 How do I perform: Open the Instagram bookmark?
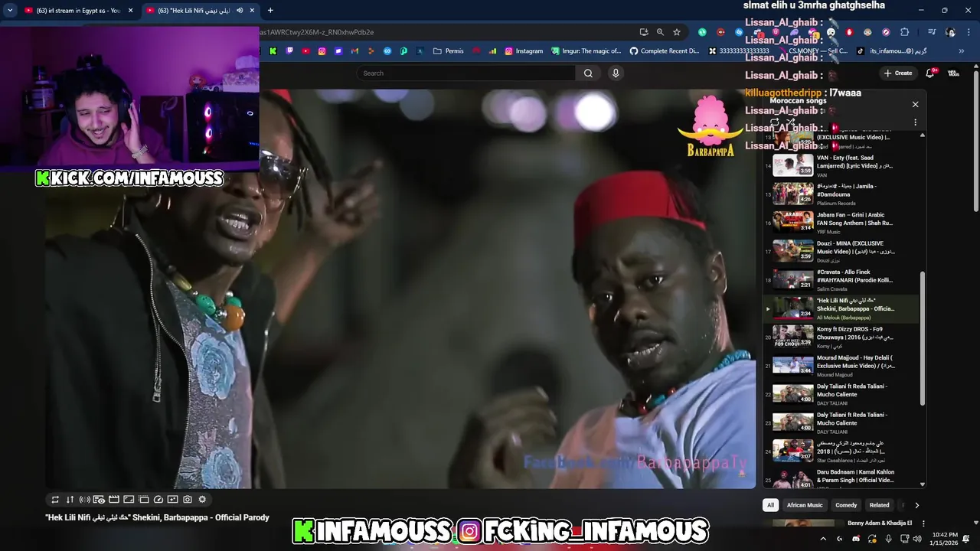pyautogui.click(x=524, y=51)
